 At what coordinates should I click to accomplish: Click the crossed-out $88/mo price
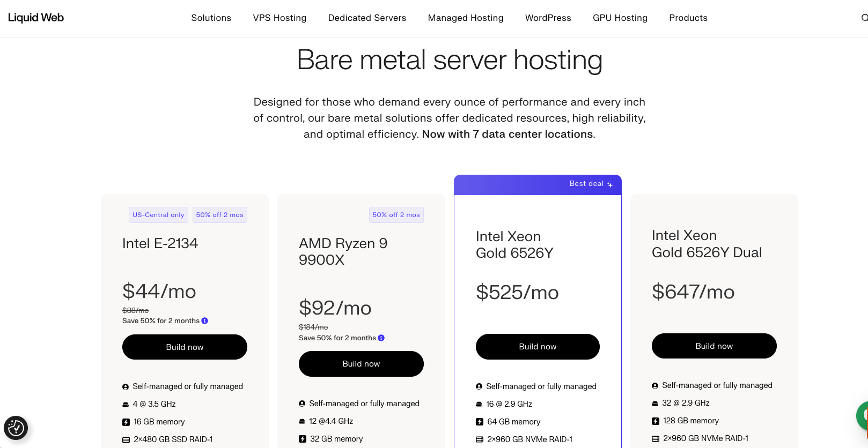tap(135, 310)
